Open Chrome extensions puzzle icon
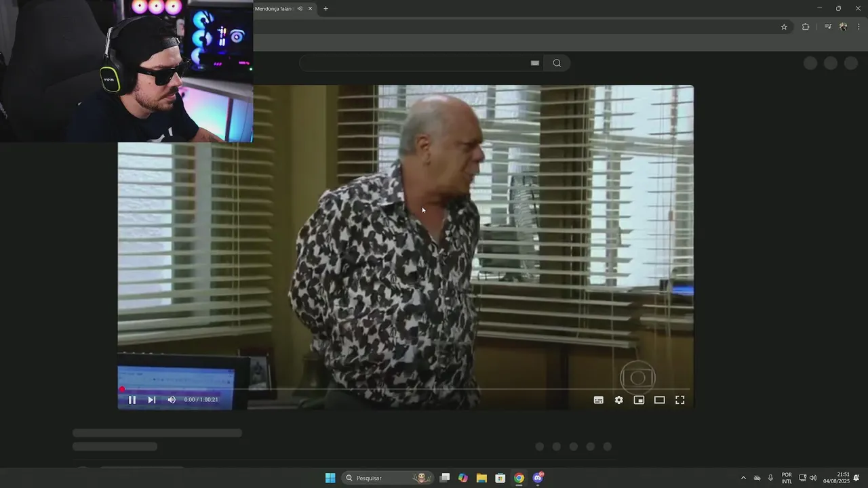The height and width of the screenshot is (488, 868). pyautogui.click(x=806, y=27)
